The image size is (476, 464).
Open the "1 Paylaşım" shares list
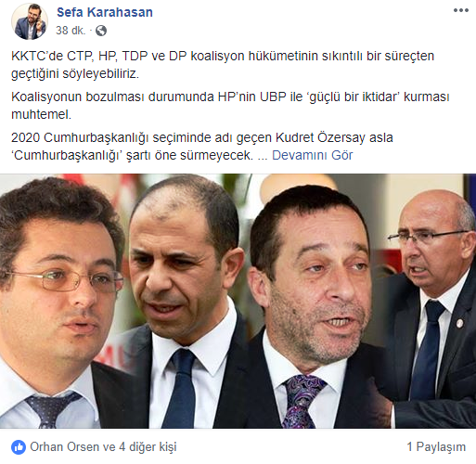point(436,446)
